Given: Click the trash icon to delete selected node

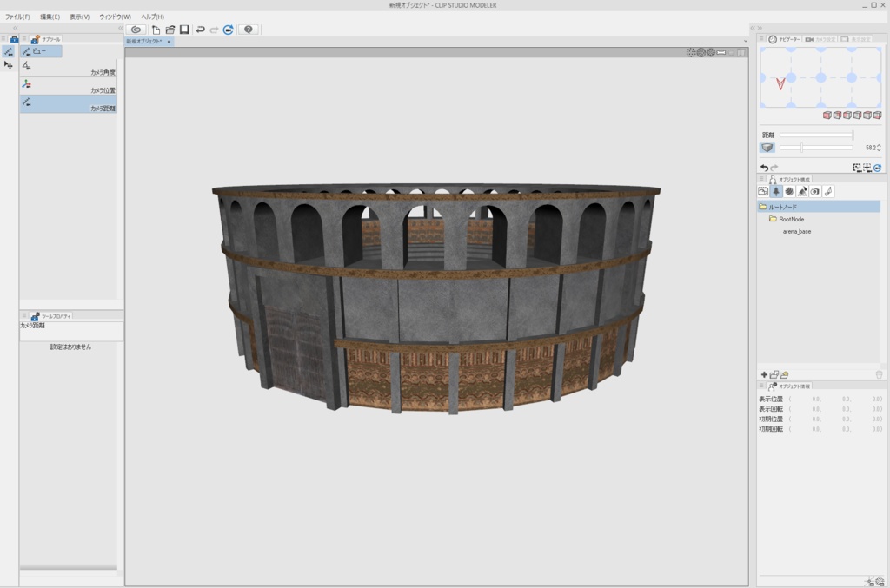Looking at the screenshot, I should [879, 374].
